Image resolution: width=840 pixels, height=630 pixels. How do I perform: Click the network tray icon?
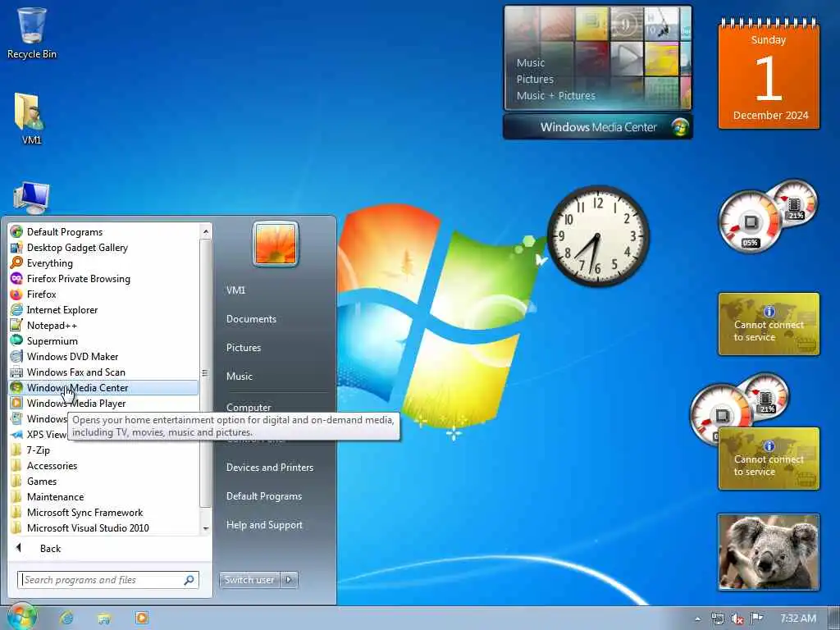717,619
